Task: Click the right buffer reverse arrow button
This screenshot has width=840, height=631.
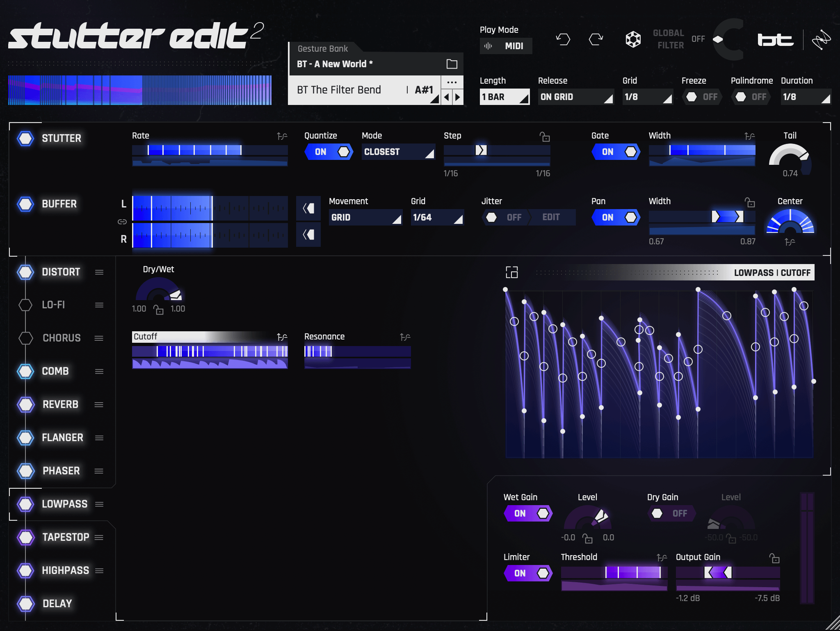Action: (308, 235)
